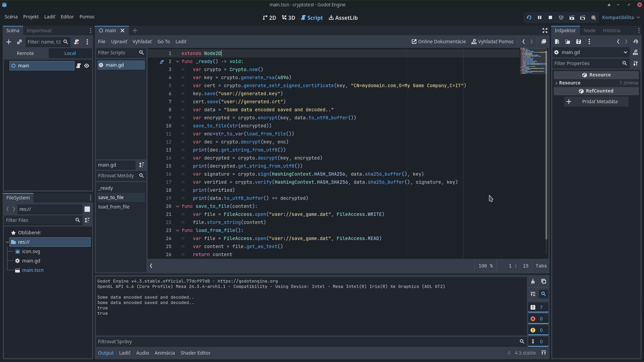Add a new child node
Image resolution: width=644 pixels, height=362 pixels.
pyautogui.click(x=9, y=42)
